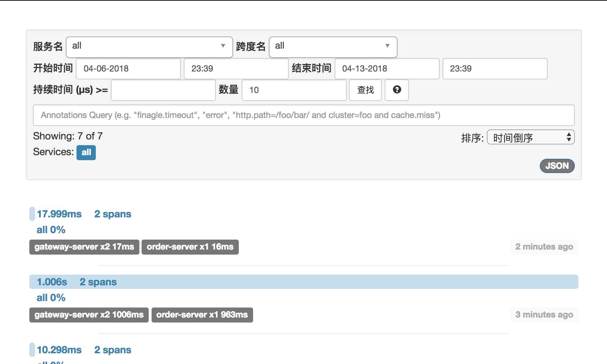Open the 10.298ms trace
Image resolution: width=607 pixels, height=364 pixels.
[x=59, y=350]
